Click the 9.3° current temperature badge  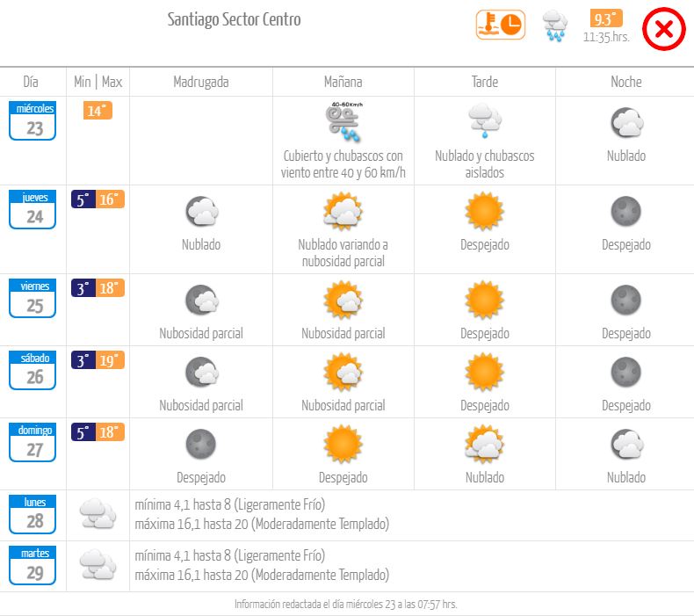606,19
